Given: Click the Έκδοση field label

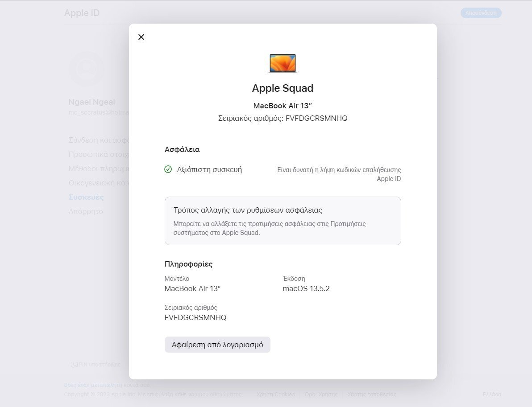Looking at the screenshot, I should [294, 279].
